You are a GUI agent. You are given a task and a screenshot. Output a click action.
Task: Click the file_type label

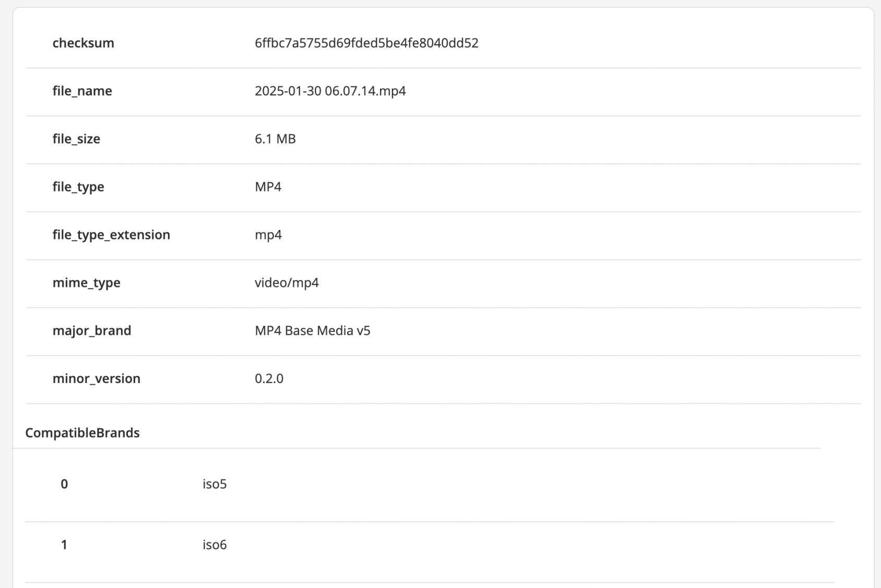(x=78, y=187)
